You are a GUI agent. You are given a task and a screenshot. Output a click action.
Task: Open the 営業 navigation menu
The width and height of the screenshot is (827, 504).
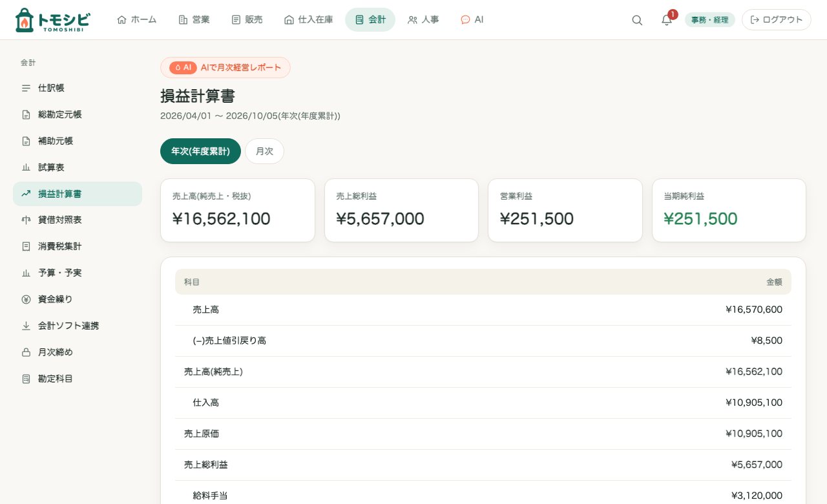coord(194,20)
